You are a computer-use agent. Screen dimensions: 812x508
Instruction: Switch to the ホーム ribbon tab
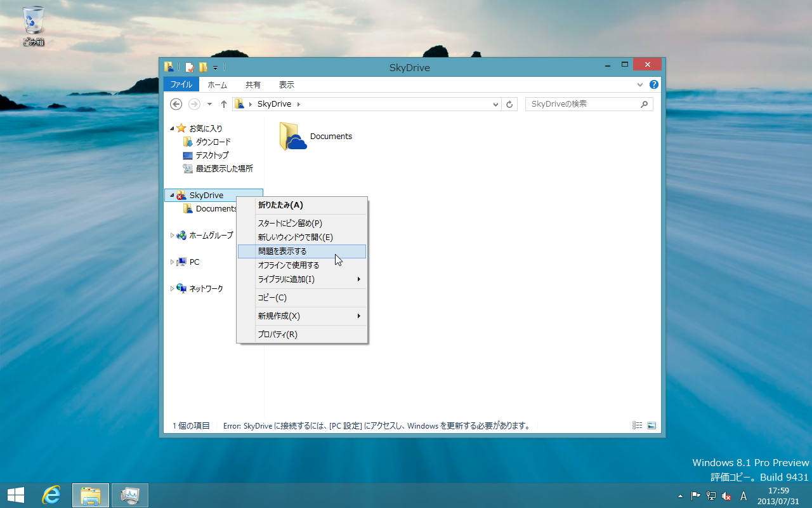point(218,84)
